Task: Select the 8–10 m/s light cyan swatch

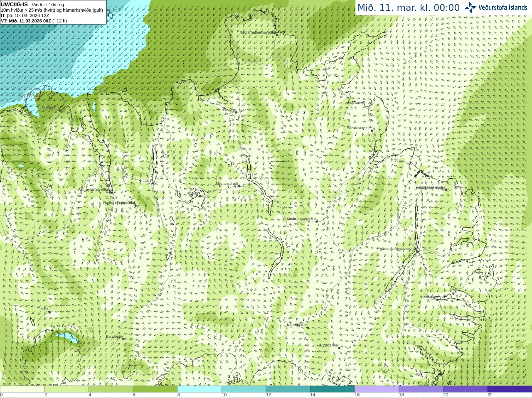Action: pos(199,389)
